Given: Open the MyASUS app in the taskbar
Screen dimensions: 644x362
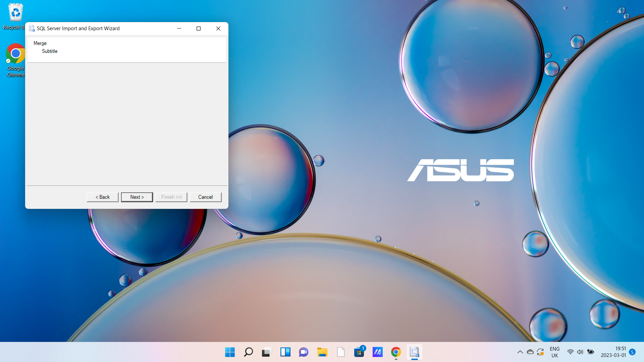Looking at the screenshot, I should (x=377, y=352).
